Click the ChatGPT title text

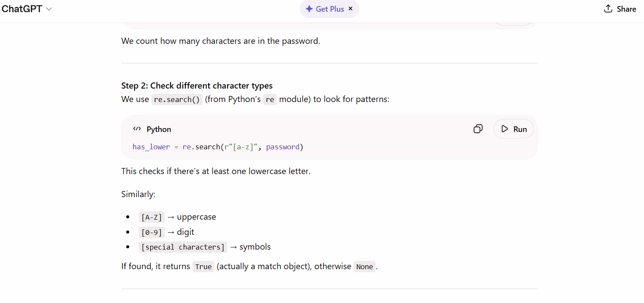click(22, 9)
